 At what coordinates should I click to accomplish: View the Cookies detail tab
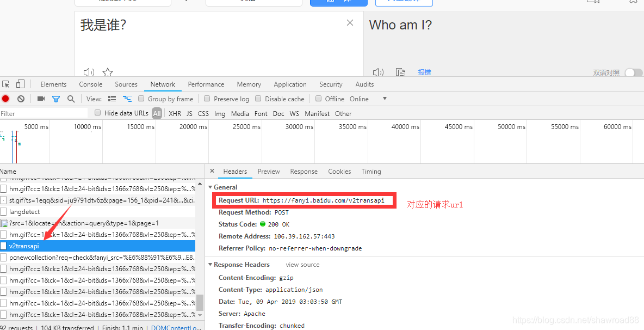(x=339, y=172)
